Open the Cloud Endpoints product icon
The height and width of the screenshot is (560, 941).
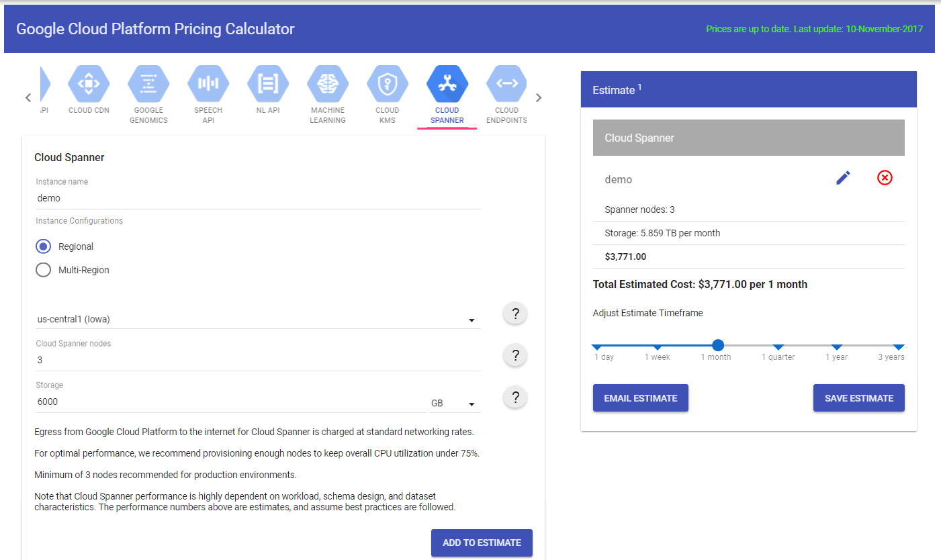[x=506, y=84]
